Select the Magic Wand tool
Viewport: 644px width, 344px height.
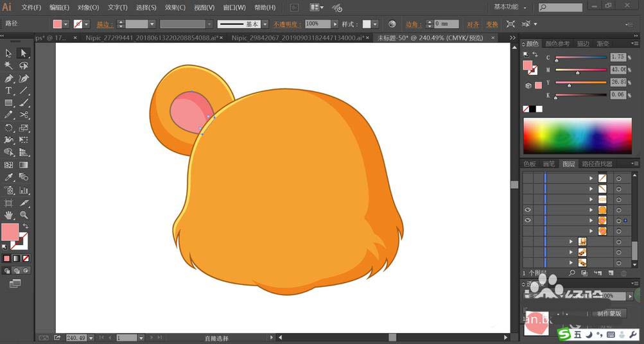tap(9, 65)
